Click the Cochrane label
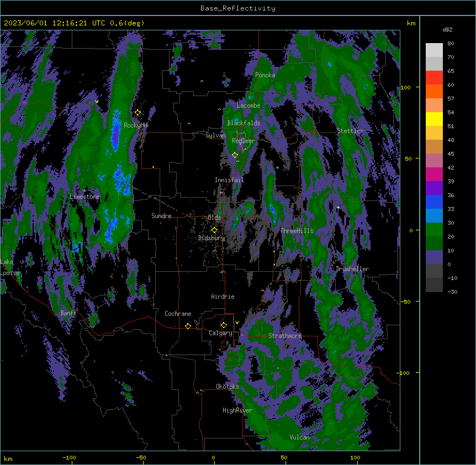The width and height of the screenshot is (476, 465). coord(178,314)
